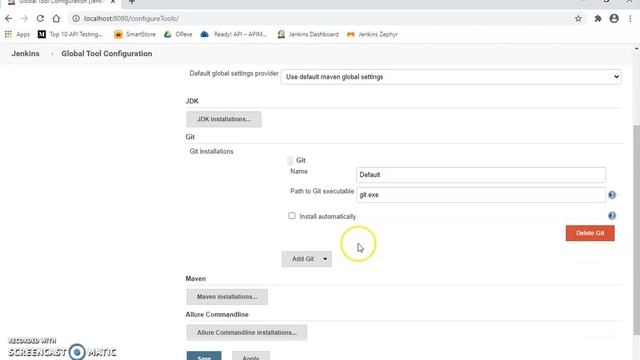This screenshot has height=360, width=640.
Task: Click the Apply button
Action: tap(251, 356)
